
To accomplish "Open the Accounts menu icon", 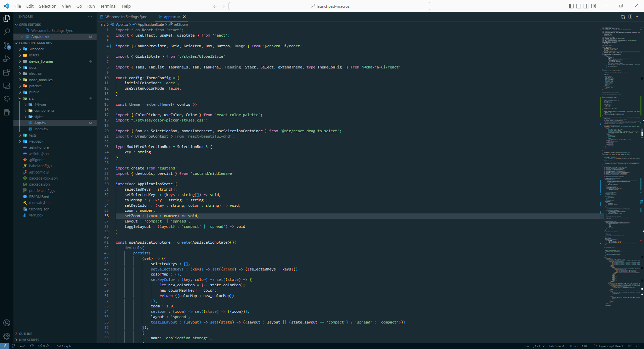I will point(7,323).
